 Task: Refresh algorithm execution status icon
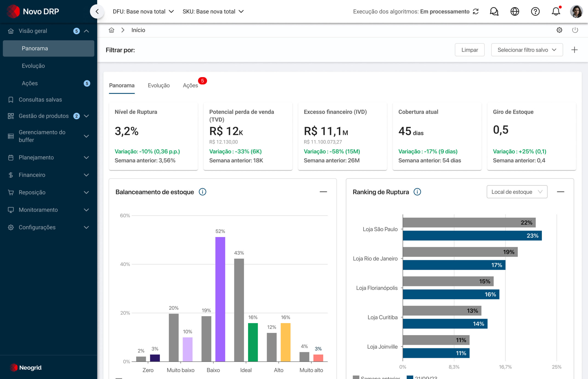coord(476,11)
